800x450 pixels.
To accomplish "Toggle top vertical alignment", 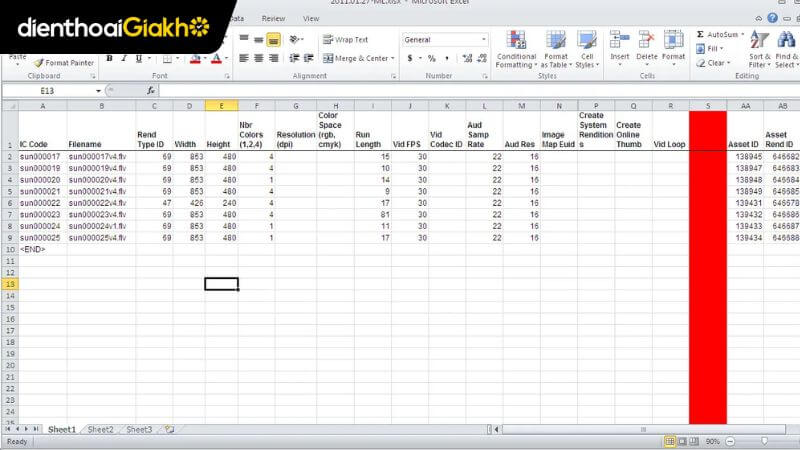I will pyautogui.click(x=244, y=39).
